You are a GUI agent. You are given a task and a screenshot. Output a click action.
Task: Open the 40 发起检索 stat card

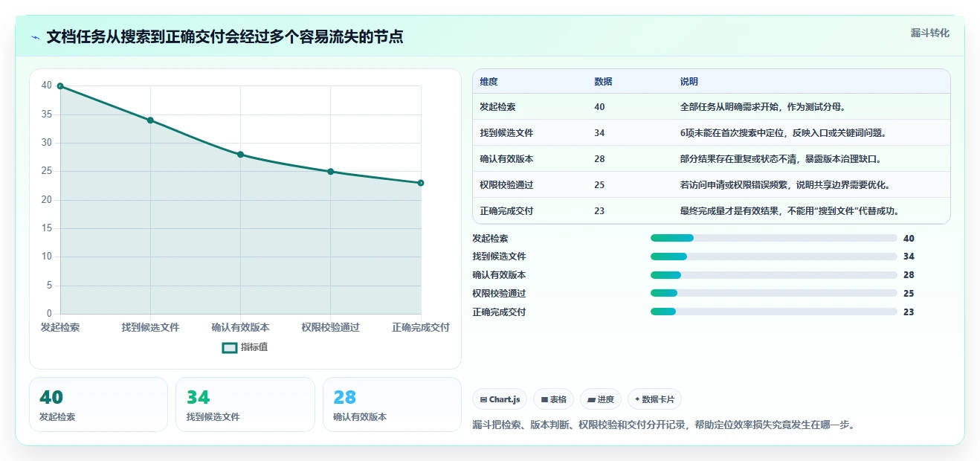98,404
